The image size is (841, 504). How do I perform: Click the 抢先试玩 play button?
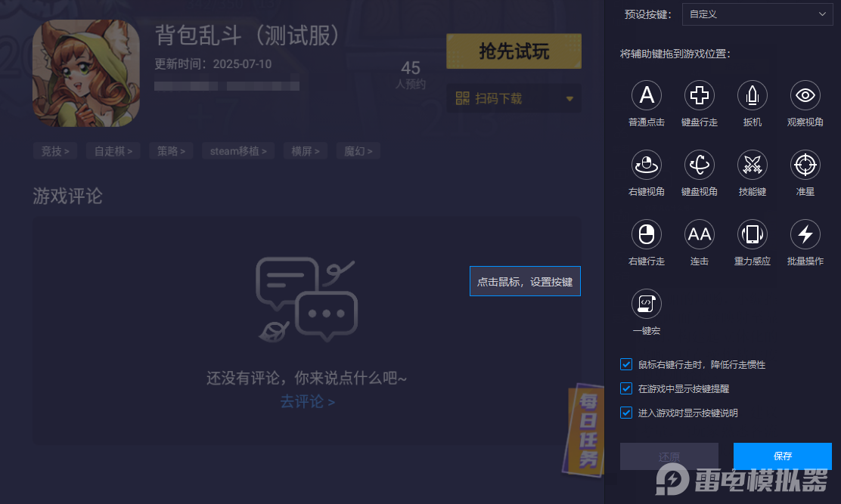coord(514,51)
